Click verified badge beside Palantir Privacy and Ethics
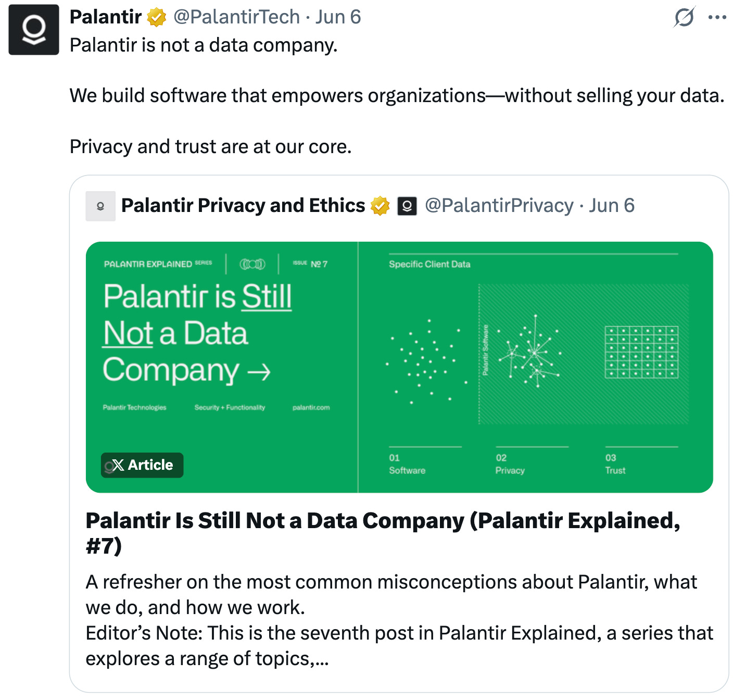Image resolution: width=733 pixels, height=700 pixels. click(x=380, y=206)
